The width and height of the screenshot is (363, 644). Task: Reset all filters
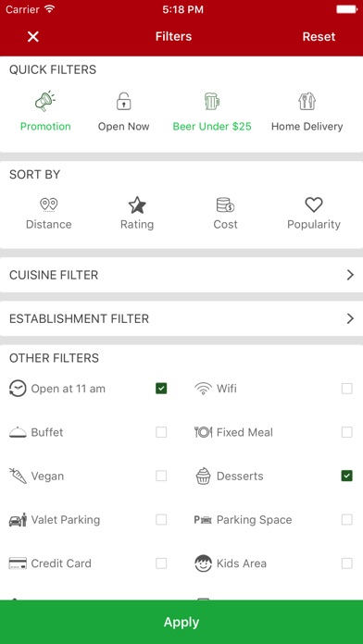pos(319,37)
